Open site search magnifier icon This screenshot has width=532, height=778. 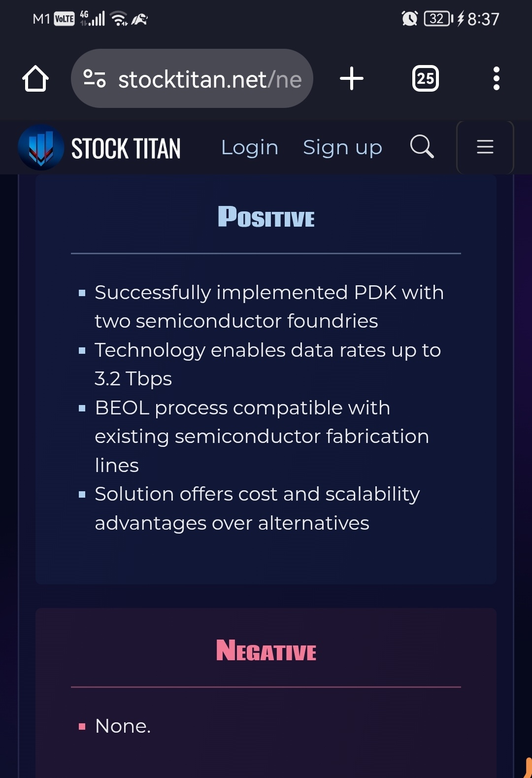point(422,146)
